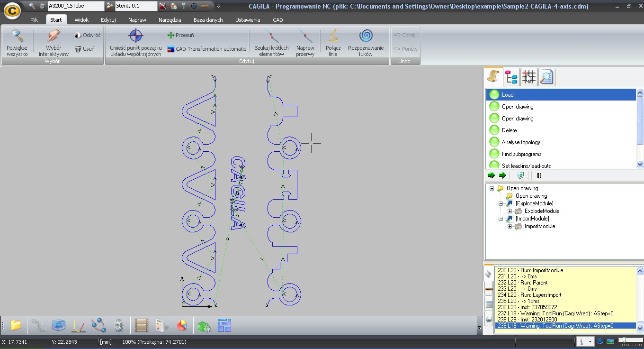The image size is (644, 349).
Task: Expand the ImportModule child node
Action: pos(510,226)
